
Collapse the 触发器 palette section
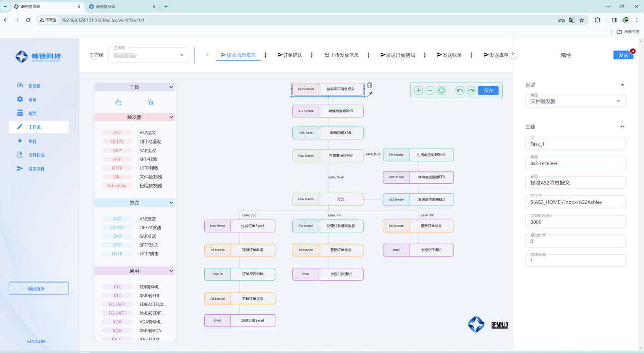[x=171, y=117]
